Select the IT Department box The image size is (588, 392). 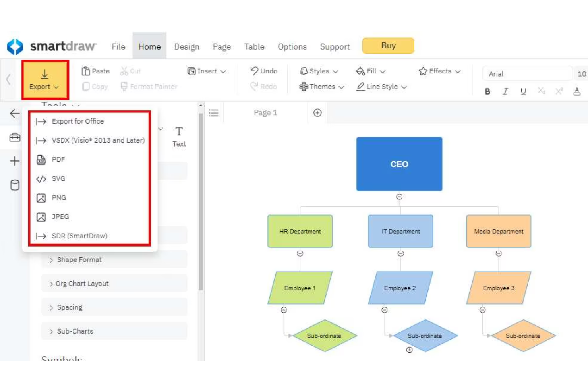[400, 231]
